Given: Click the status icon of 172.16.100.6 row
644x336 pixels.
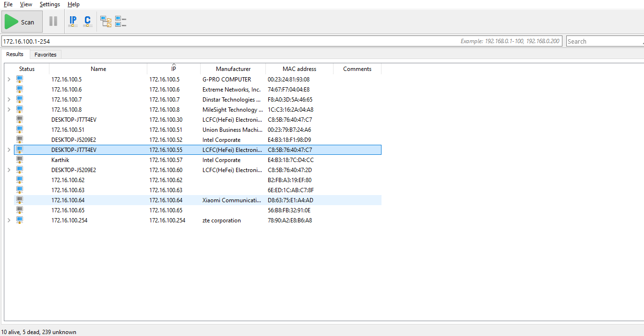Looking at the screenshot, I should 20,89.
